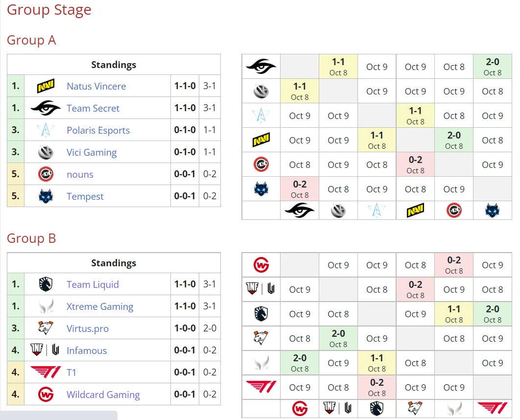Click the red 0-2 nouns versus NaVi cell
Image resolution: width=520 pixels, height=420 pixels.
tap(415, 164)
